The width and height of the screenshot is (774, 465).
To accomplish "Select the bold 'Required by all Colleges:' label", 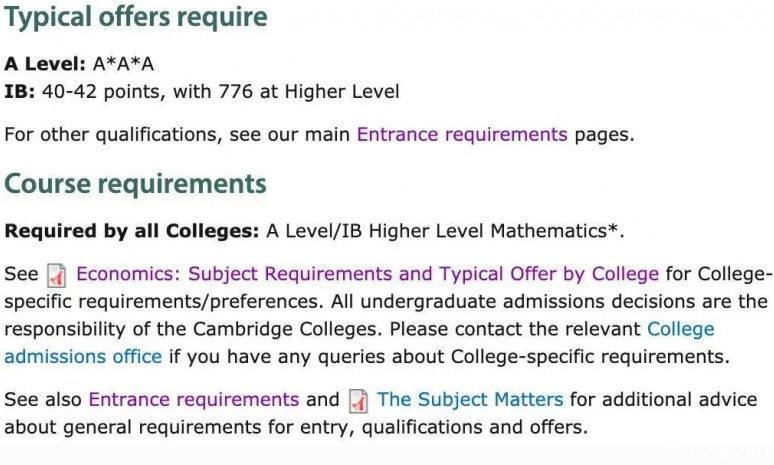I will [132, 231].
